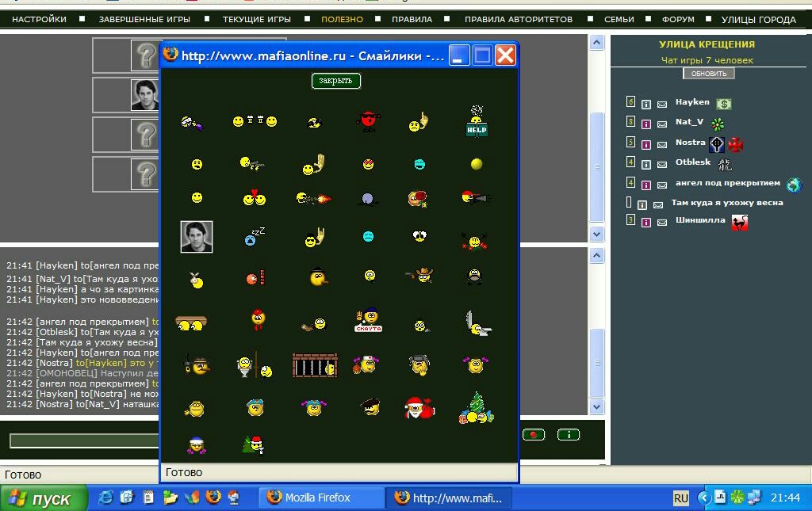The height and width of the screenshot is (511, 812).
Task: Focus the chat message input field
Action: 84,440
